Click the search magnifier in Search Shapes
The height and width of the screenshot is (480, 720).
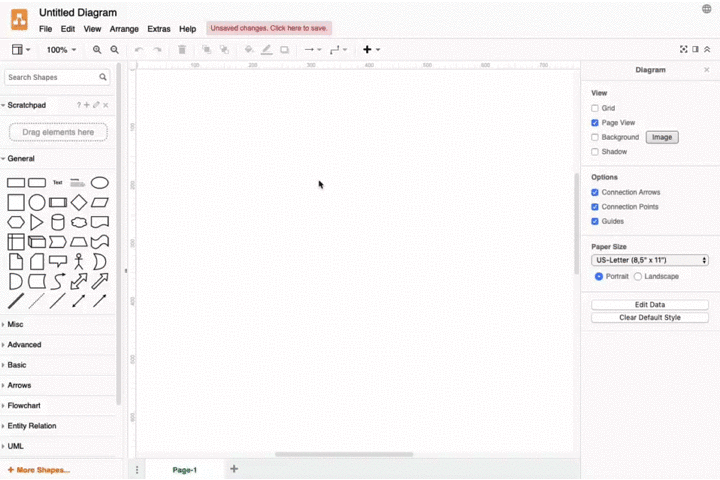point(103,77)
